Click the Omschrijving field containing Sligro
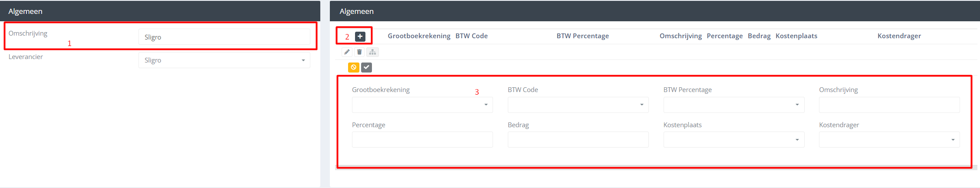 (x=224, y=37)
